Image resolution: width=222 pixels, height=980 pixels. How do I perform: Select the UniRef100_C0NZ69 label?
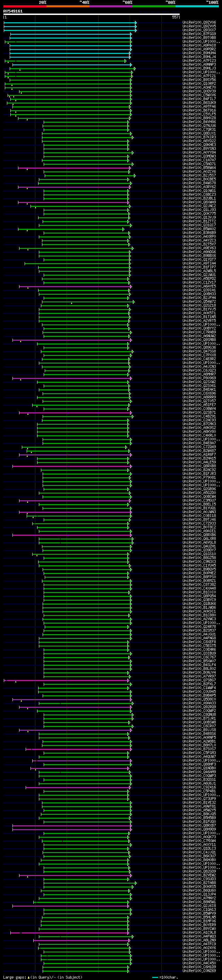coord(199,971)
